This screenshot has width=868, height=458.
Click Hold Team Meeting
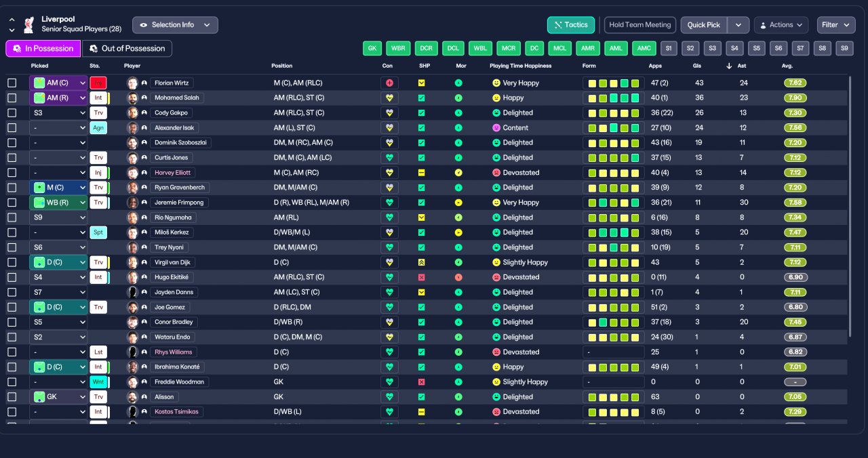(x=639, y=25)
